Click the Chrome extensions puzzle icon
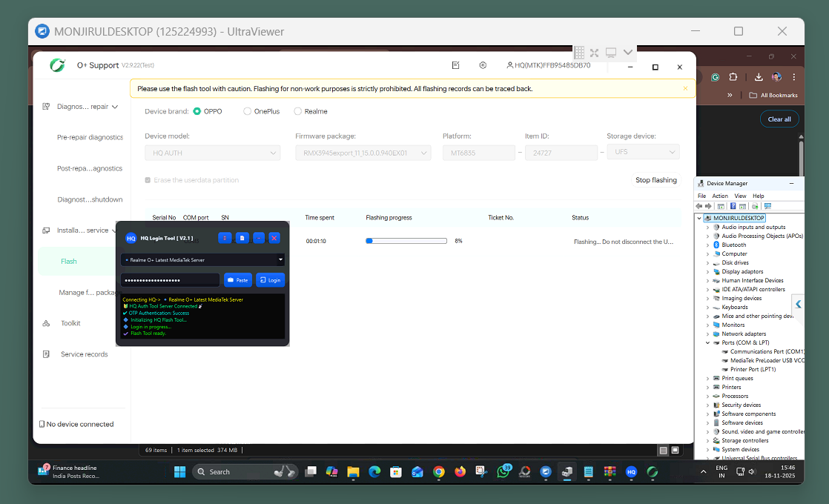Screen dimensions: 829x504 tap(733, 77)
